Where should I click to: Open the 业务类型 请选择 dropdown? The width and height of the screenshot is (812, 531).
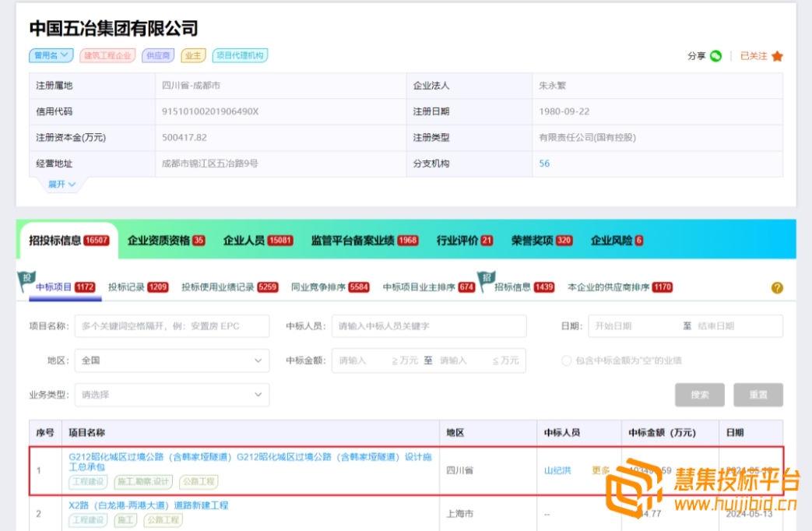tap(172, 395)
